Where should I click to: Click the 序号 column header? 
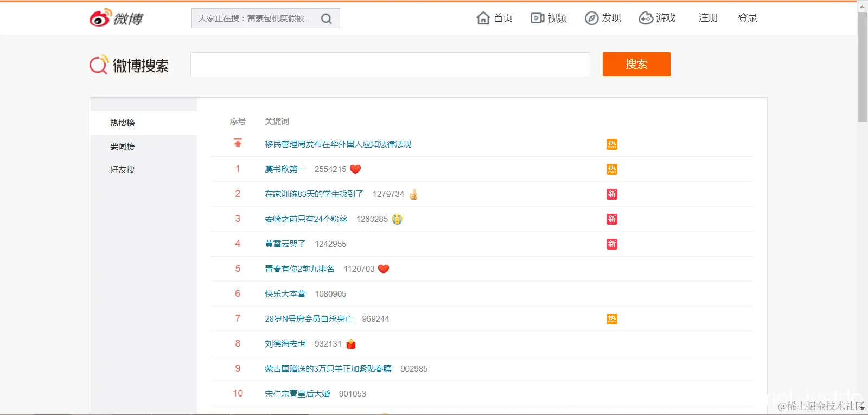click(238, 122)
